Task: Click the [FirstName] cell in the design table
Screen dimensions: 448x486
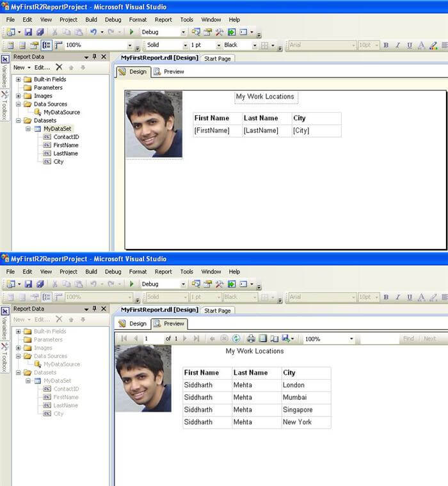Action: pos(218,131)
